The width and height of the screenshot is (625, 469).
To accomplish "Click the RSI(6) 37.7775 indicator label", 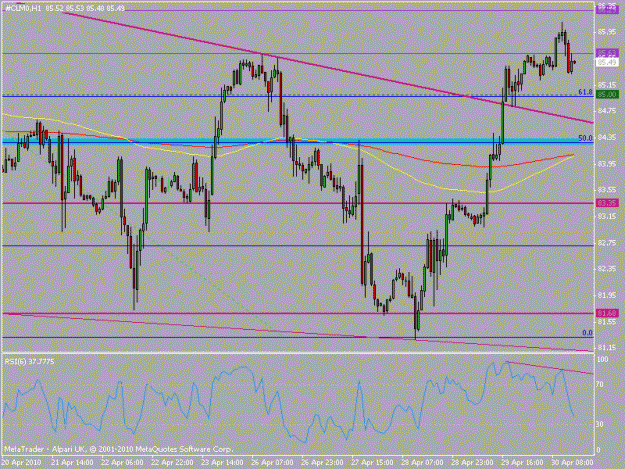I will [29, 362].
